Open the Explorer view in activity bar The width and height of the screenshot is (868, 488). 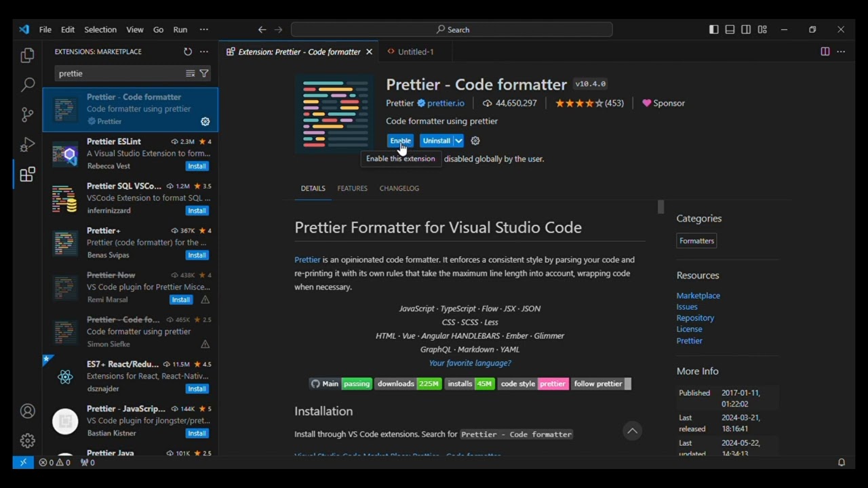(x=27, y=55)
